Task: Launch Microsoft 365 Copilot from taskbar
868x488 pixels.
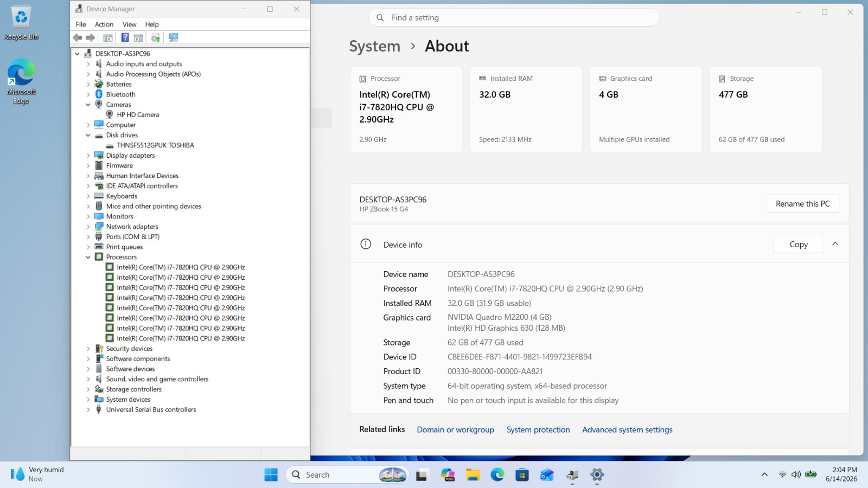Action: pos(448,475)
